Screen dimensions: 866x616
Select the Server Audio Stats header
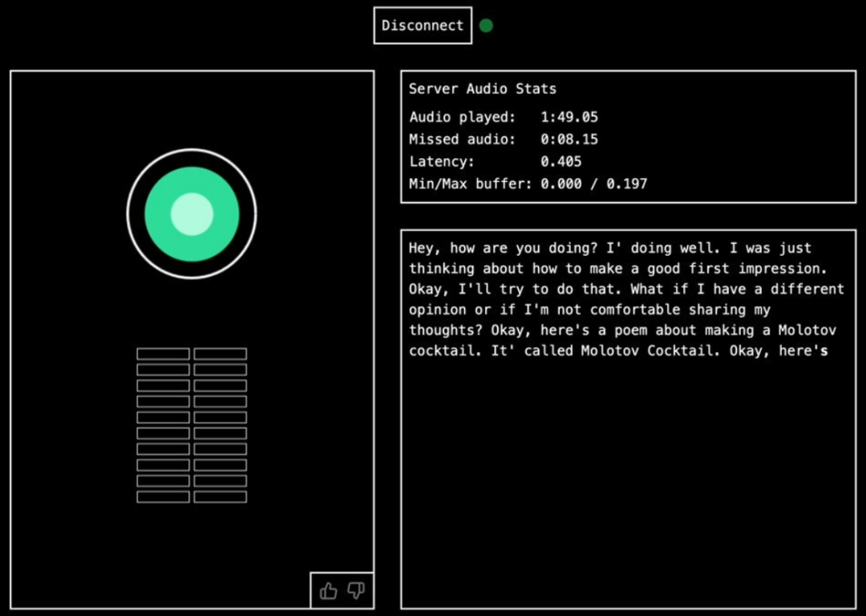pyautogui.click(x=482, y=88)
